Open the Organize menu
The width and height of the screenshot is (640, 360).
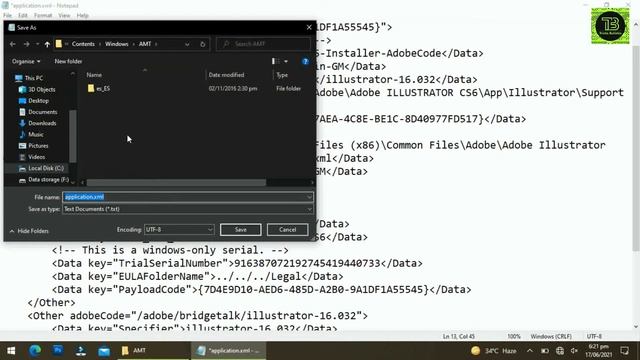(x=26, y=61)
